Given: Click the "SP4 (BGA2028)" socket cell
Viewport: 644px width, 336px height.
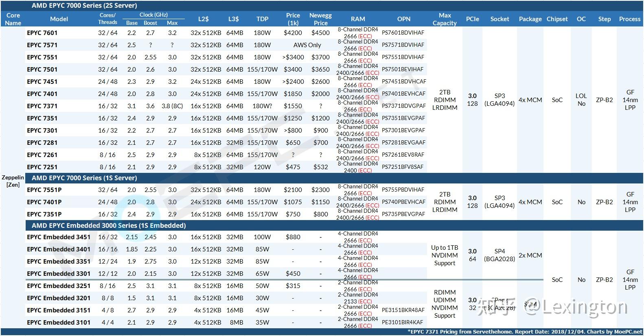Looking at the screenshot, I should (x=499, y=255).
